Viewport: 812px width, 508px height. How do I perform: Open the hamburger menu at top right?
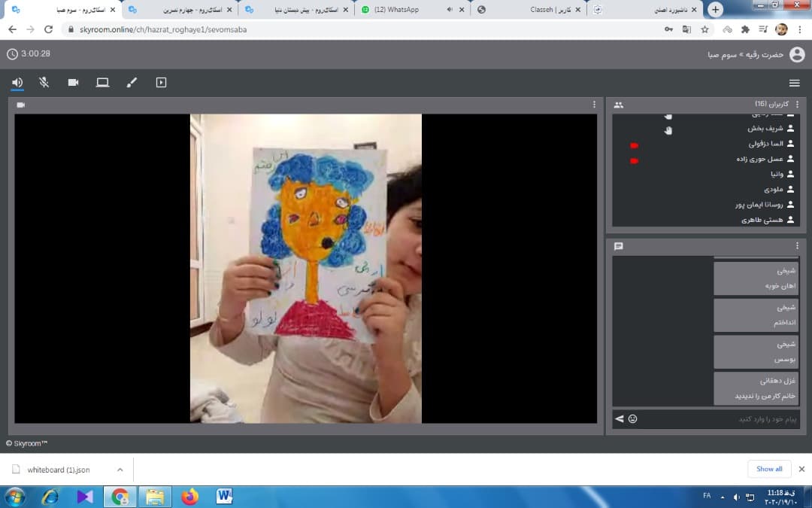point(794,83)
